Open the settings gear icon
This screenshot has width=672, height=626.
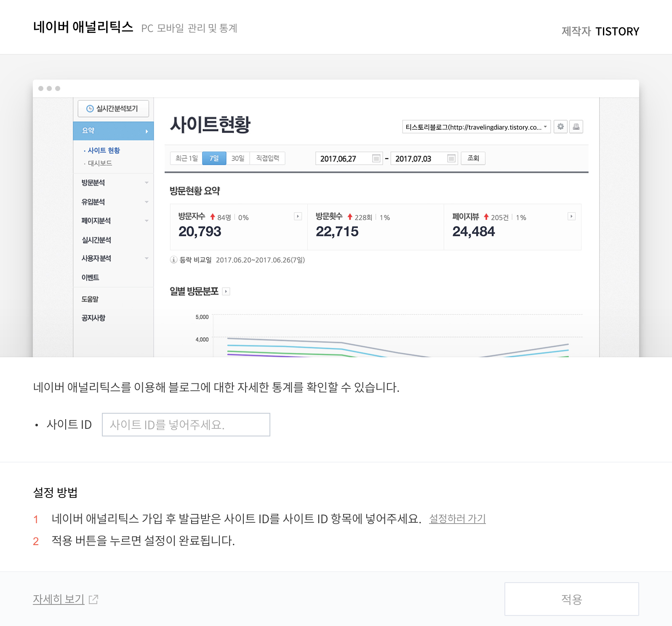560,126
